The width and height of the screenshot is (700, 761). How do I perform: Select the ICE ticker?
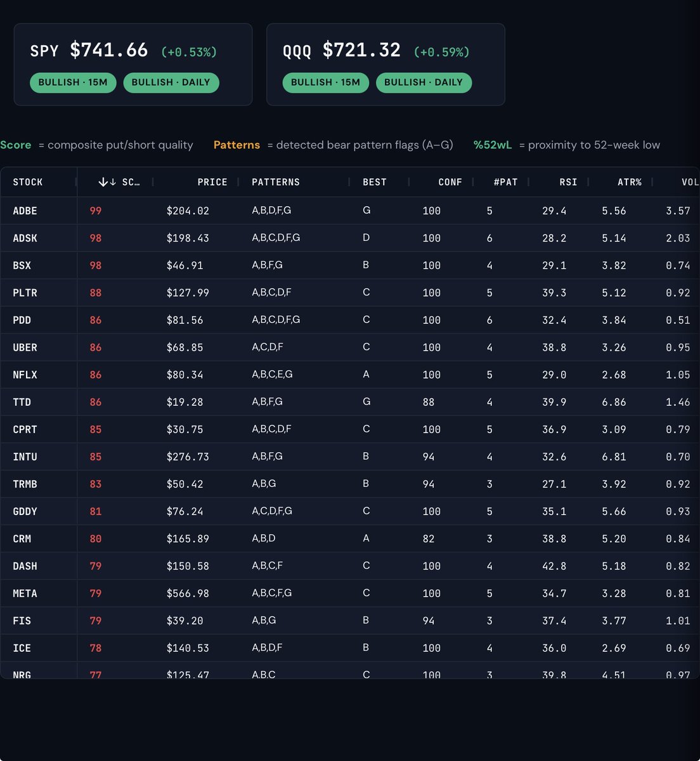(22, 647)
